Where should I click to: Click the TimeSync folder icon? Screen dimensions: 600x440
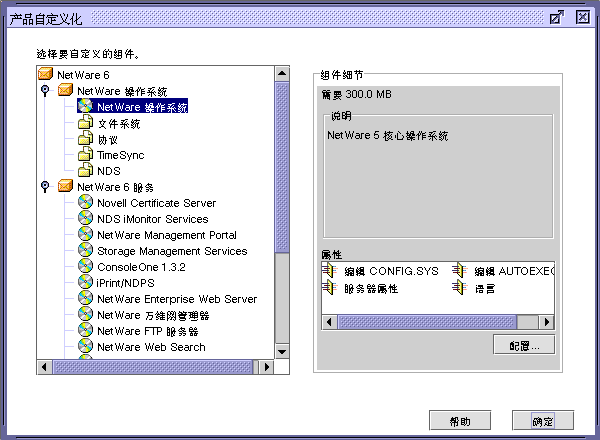click(85, 154)
